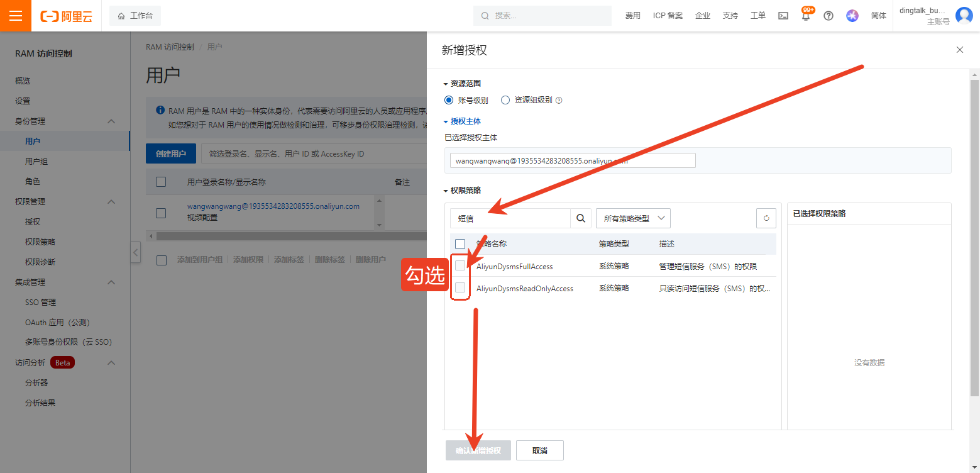Select the 账号级别 radio button
Image resolution: width=980 pixels, height=473 pixels.
(449, 100)
